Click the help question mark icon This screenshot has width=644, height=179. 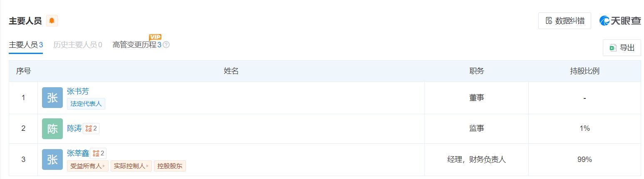pyautogui.click(x=166, y=45)
